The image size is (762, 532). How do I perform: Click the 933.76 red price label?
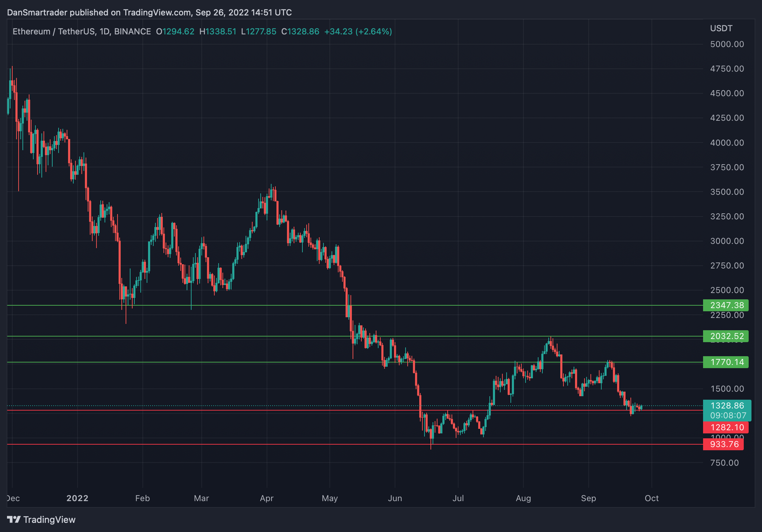coord(723,444)
